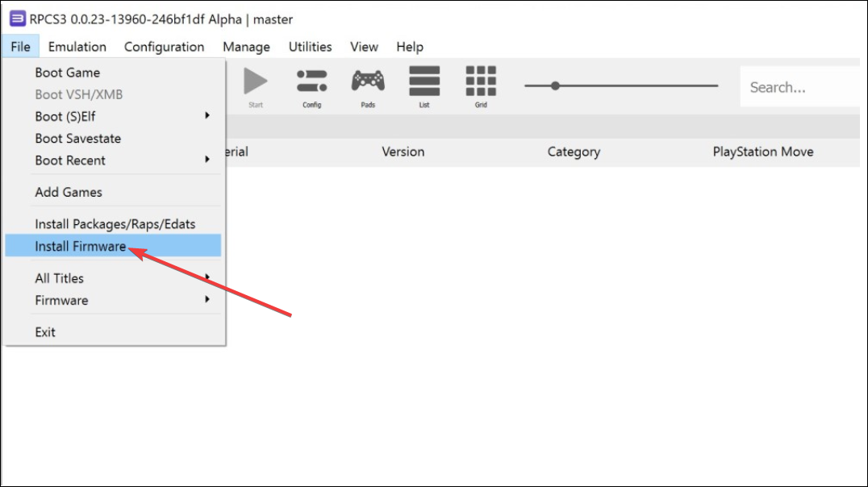
Task: Click the icon size slider handle
Action: pyautogui.click(x=555, y=85)
